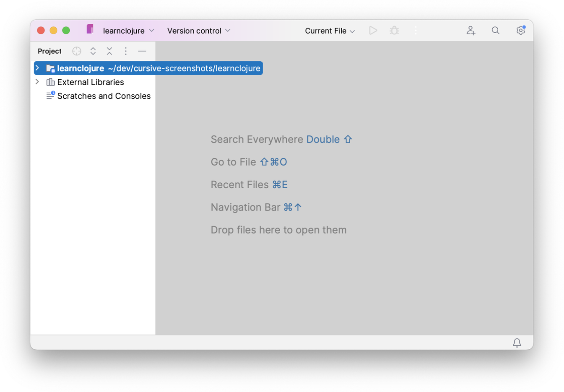Click the learnclojure folder icon
The image size is (564, 392).
click(x=50, y=68)
